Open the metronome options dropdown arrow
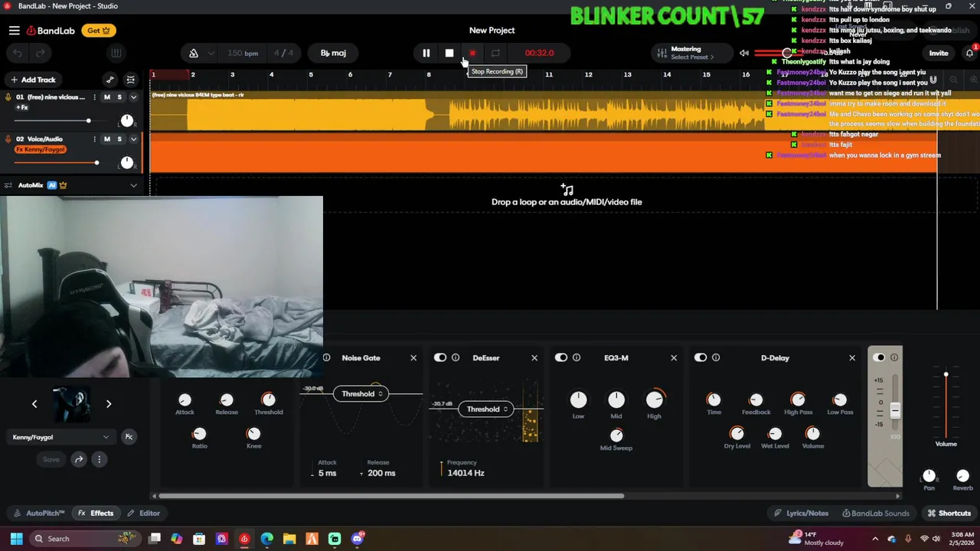Screen dimensions: 980x551 pos(211,54)
